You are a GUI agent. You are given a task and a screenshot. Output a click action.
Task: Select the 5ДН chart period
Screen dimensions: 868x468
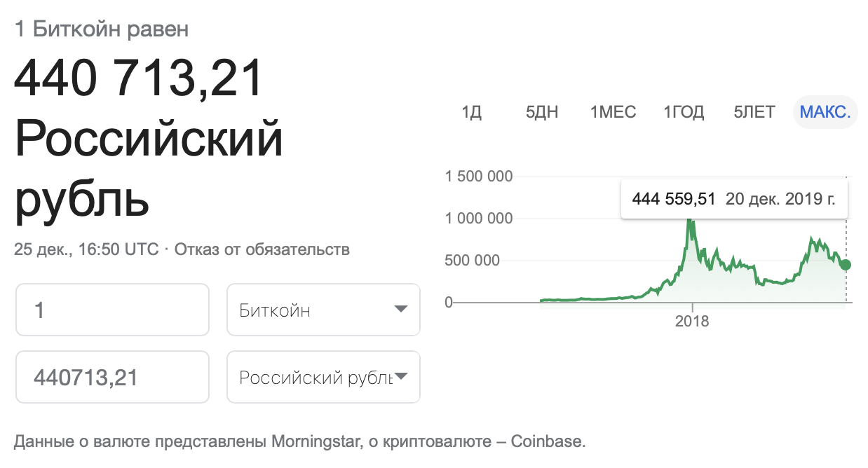pyautogui.click(x=541, y=112)
